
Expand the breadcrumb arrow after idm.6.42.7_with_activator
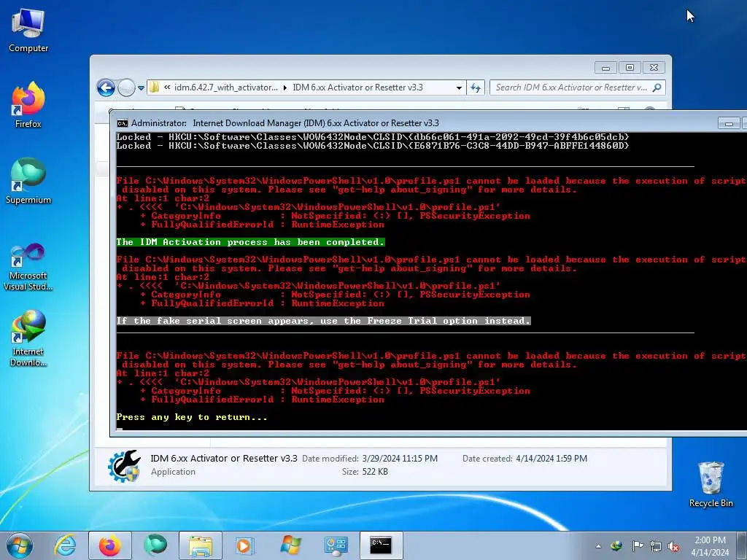285,87
